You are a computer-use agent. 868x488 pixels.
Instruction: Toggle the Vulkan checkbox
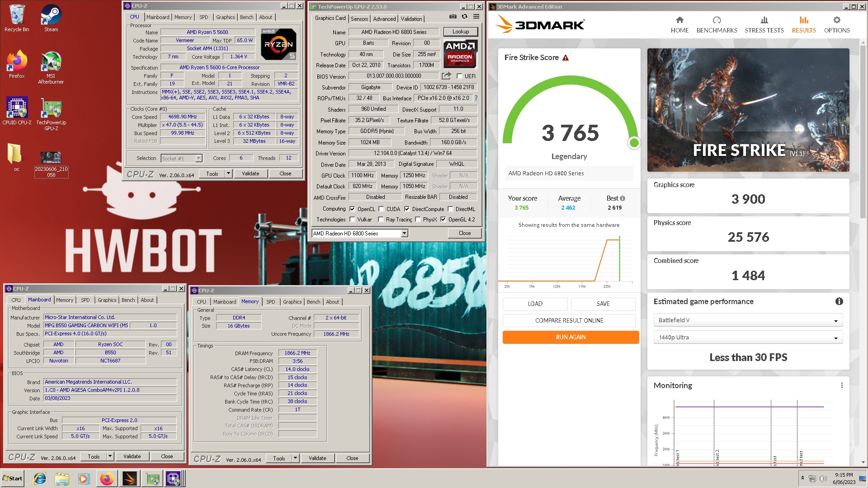coord(352,220)
